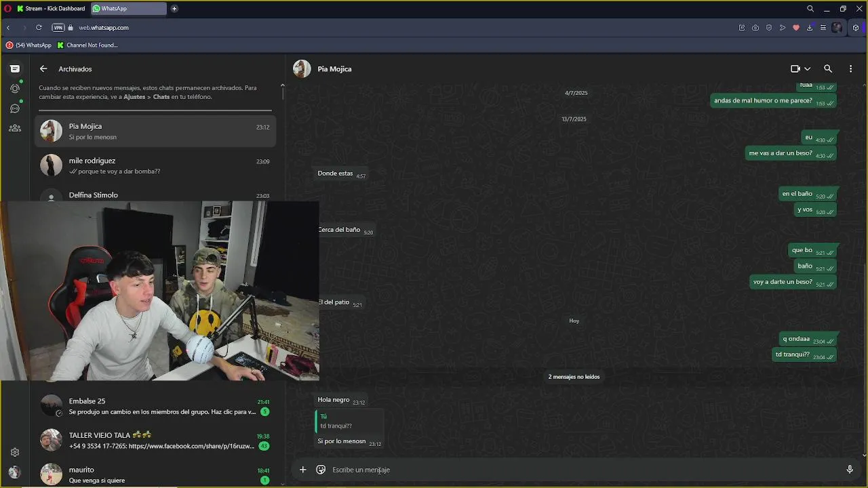The width and height of the screenshot is (868, 488).
Task: Toggle the VPN badge in address bar
Action: [58, 28]
